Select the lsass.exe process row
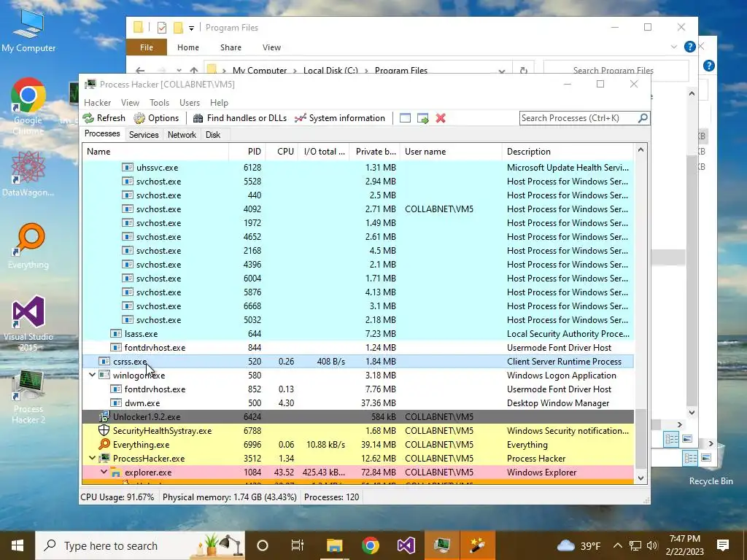Viewport: 747px width, 560px height. coord(357,334)
